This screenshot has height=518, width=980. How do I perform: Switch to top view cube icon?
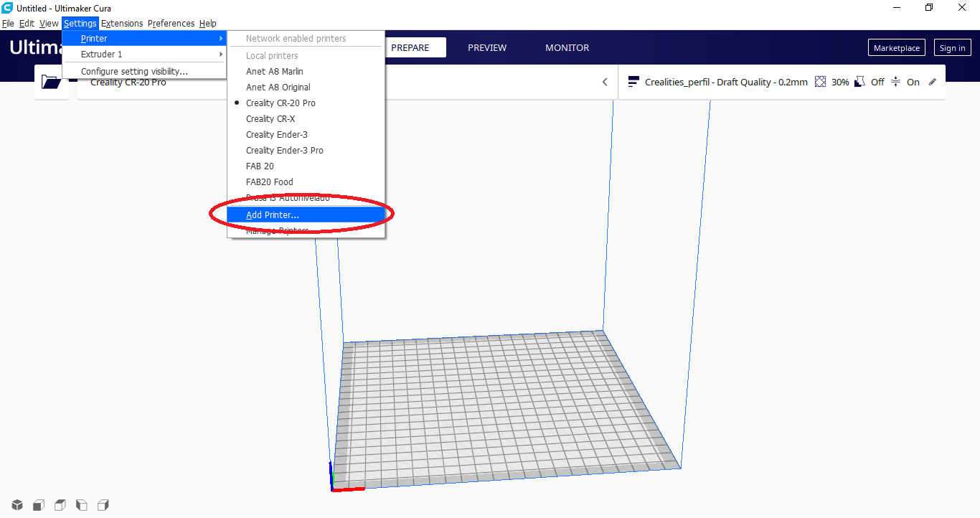coord(60,504)
